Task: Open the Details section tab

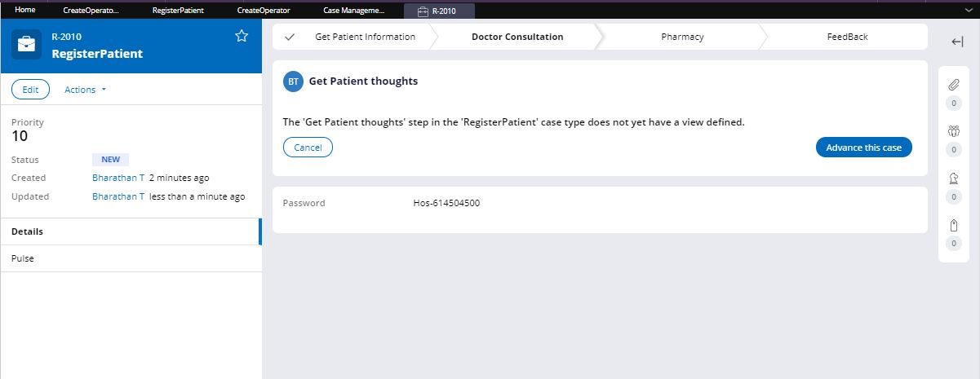Action: pos(131,231)
